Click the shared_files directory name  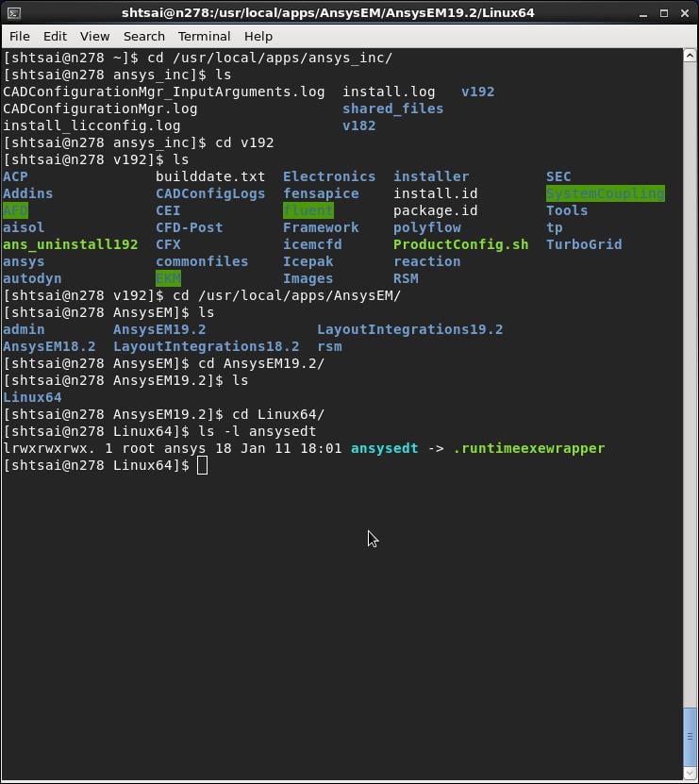pos(392,108)
